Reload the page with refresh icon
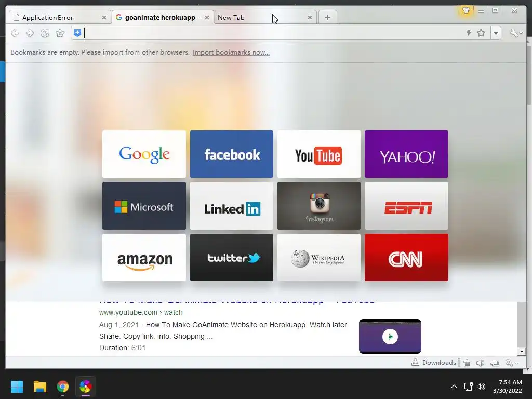The width and height of the screenshot is (532, 399). click(x=45, y=33)
